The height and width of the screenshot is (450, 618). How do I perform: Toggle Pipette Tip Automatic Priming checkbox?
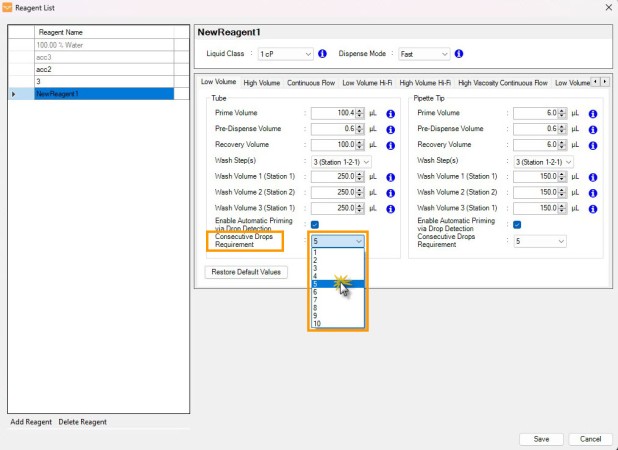(517, 225)
